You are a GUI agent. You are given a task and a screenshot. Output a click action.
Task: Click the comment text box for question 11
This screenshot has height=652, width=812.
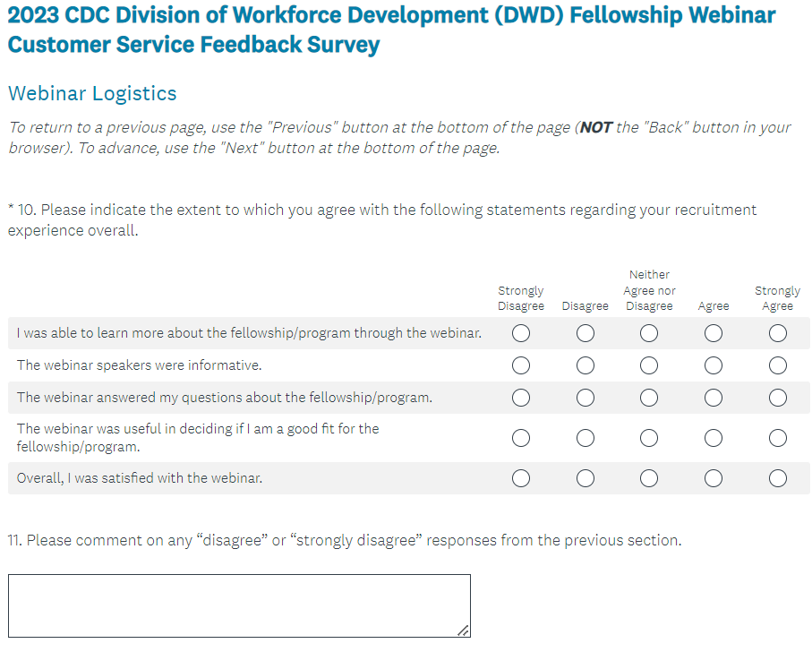pos(239,605)
